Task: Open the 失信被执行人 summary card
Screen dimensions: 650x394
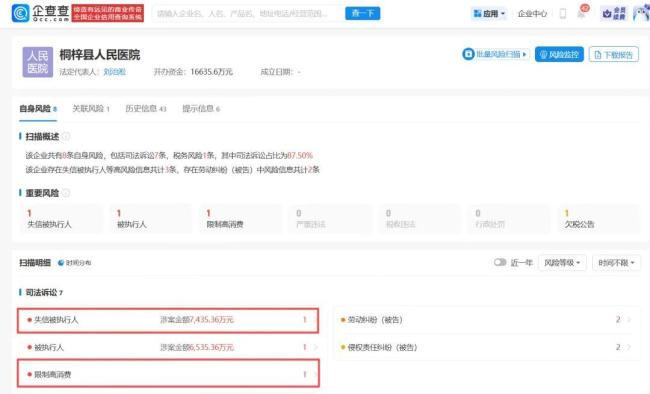Action: [61, 219]
